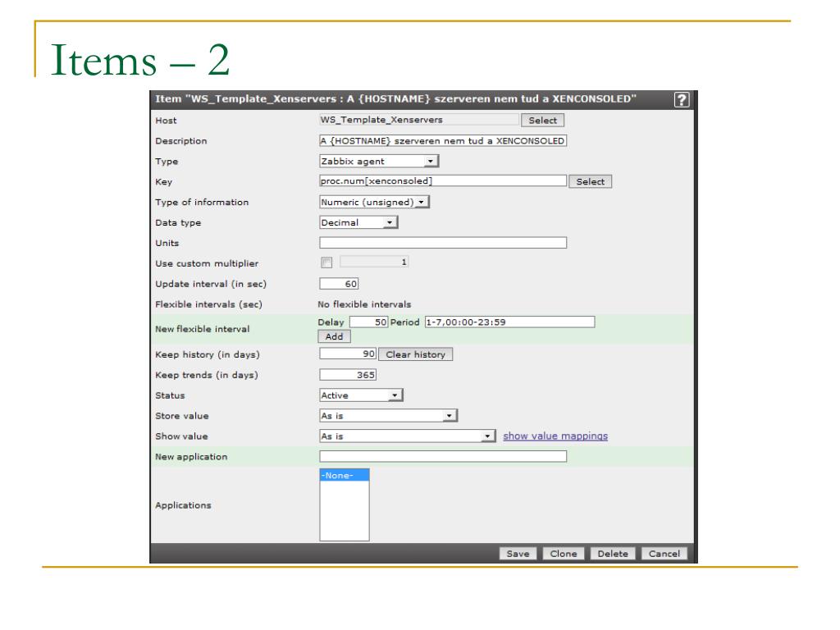Click into the Description input field
The height and width of the screenshot is (630, 840).
443,141
